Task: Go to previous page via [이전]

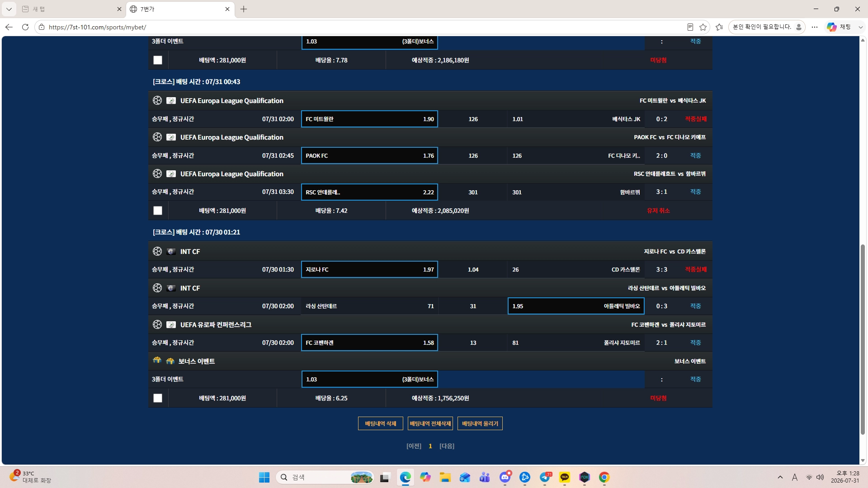Action: (x=414, y=446)
